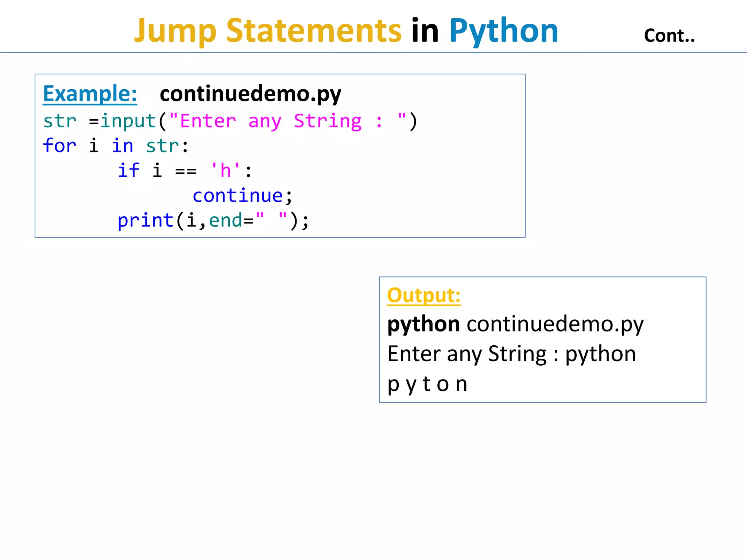Click the "print" function in the code

[x=145, y=221]
